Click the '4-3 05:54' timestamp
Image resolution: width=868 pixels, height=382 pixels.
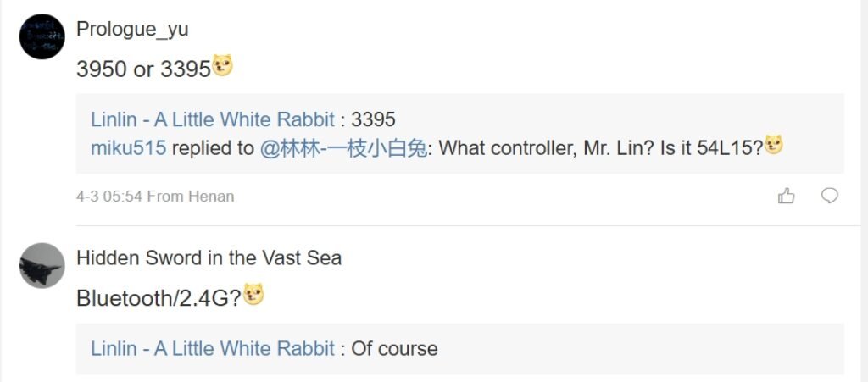tap(109, 197)
